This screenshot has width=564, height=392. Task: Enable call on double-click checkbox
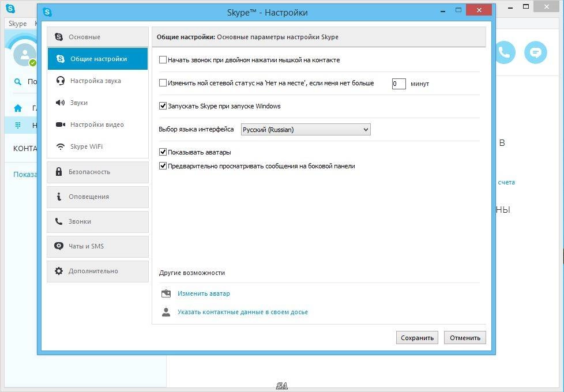pos(163,60)
